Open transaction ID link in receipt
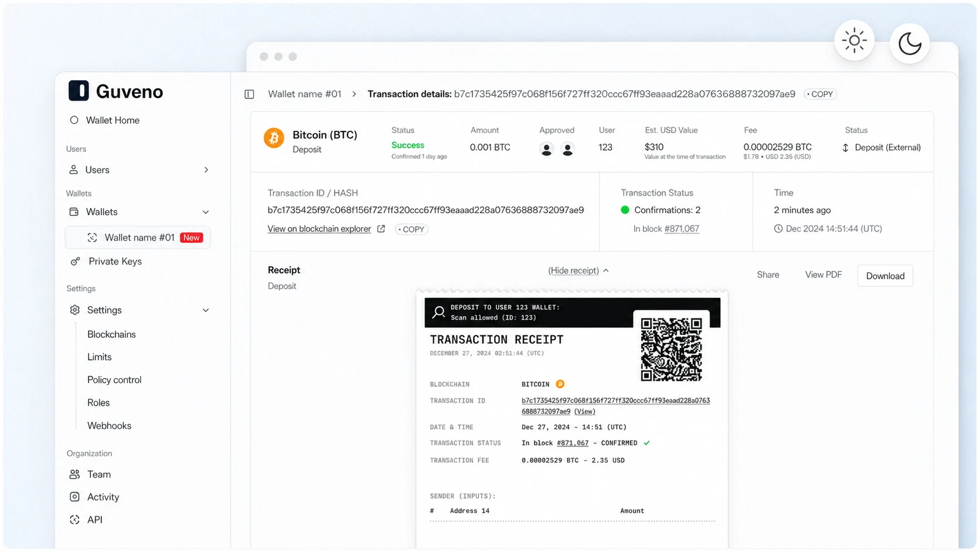980x552 pixels. (615, 406)
